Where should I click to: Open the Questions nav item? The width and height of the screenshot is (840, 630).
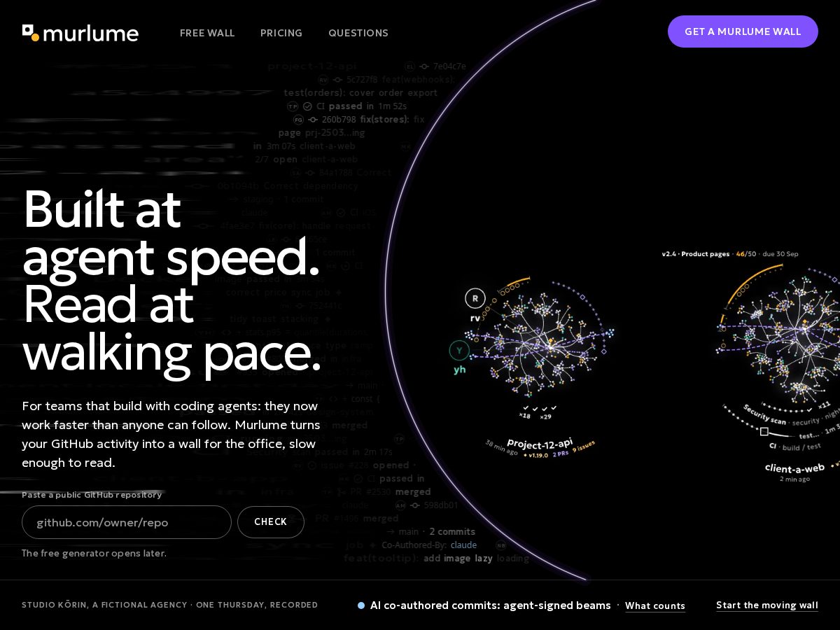click(x=358, y=33)
